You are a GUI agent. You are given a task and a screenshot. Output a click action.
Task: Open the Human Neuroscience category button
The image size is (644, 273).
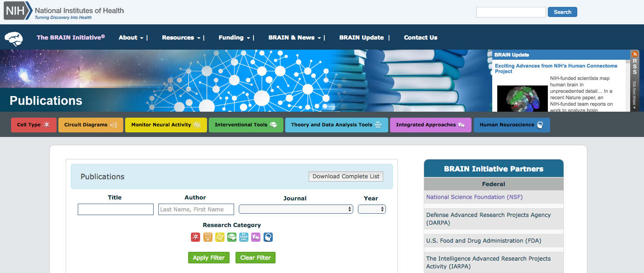(x=512, y=125)
